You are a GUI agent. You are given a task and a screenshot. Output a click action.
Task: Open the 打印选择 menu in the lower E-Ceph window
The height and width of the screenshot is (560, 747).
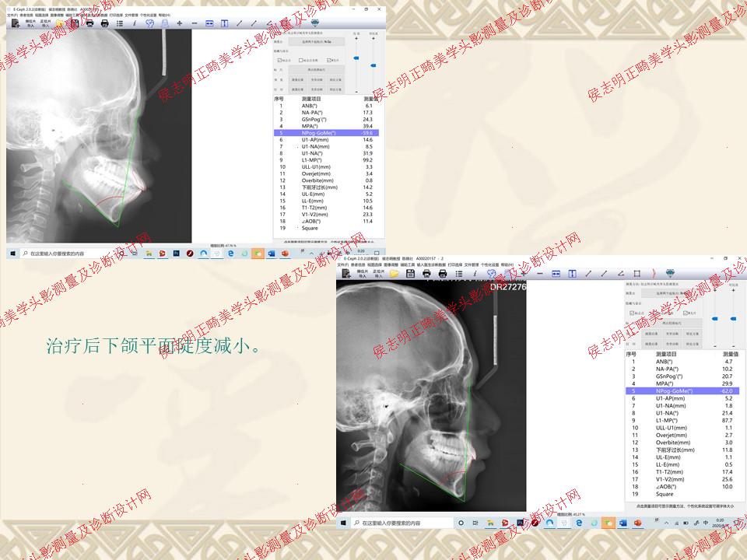454,264
